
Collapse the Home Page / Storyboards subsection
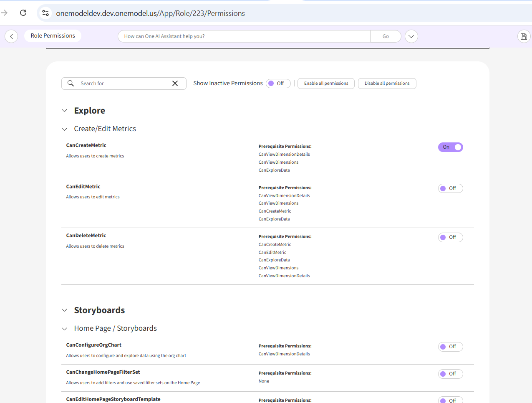point(65,329)
